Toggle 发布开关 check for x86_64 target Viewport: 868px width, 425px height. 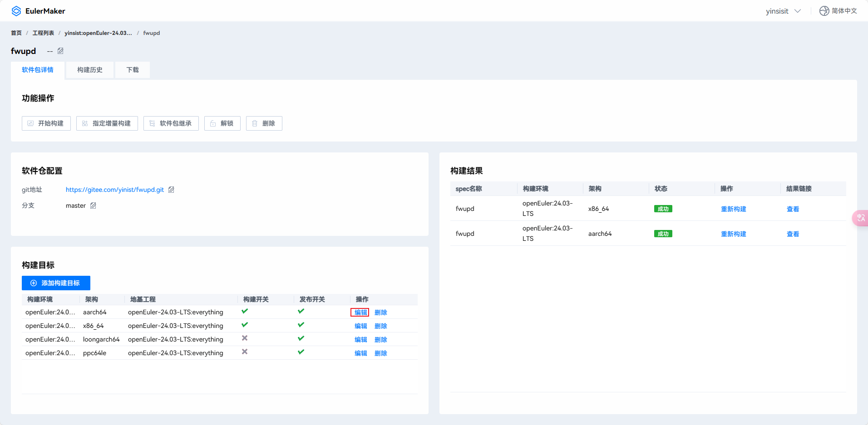[301, 325]
